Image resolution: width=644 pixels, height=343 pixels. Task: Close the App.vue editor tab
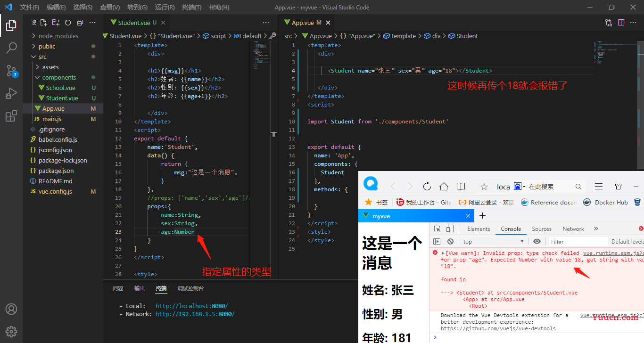[328, 23]
